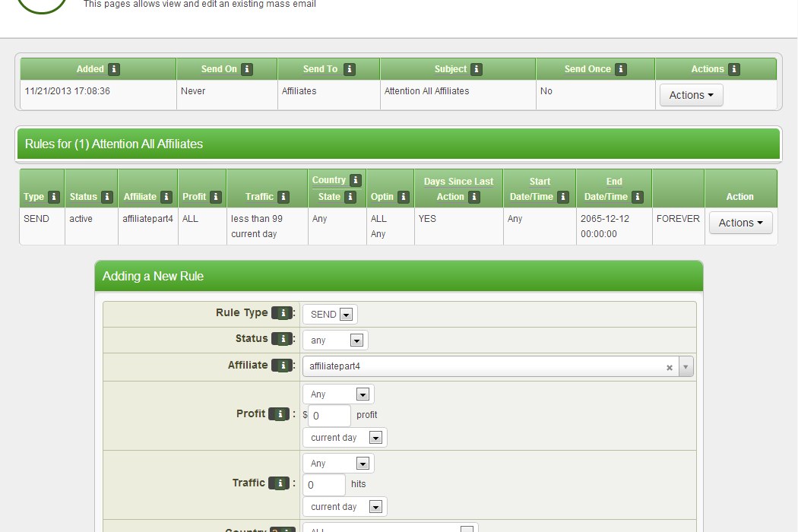Viewport: 798px width, 532px height.
Task: Click info icon beside Traffic column header
Action: (283, 197)
